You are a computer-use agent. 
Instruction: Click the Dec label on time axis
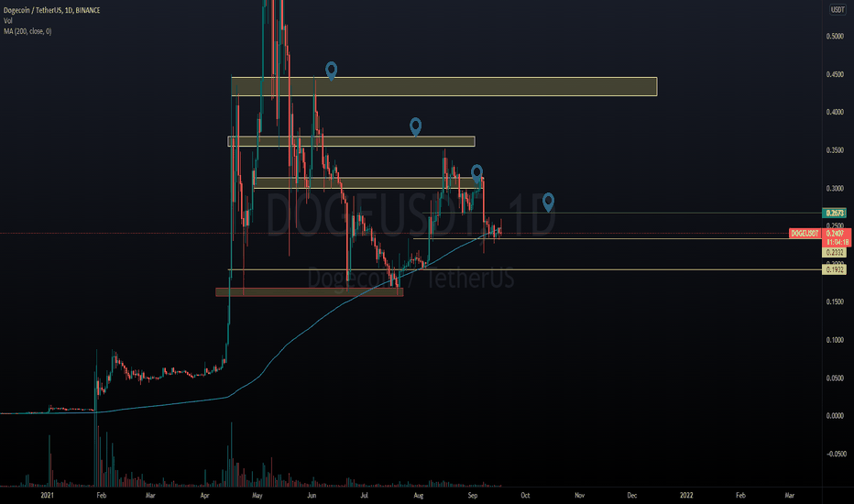(x=631, y=495)
